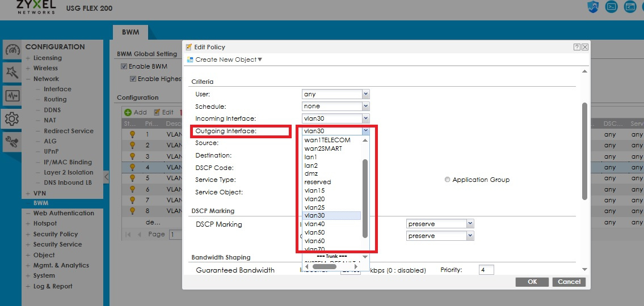This screenshot has height=306, width=644.
Task: Click the Edit Policy dialog vertical scrollbar thumb
Action: click(584, 151)
